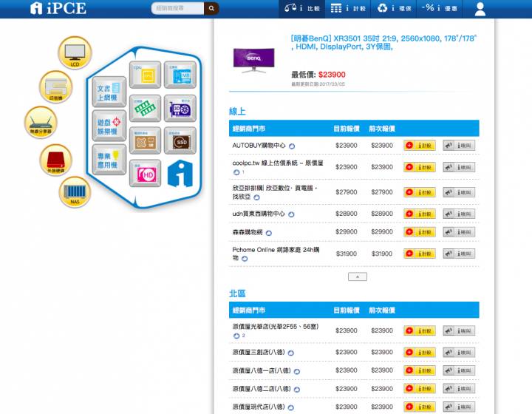Click i映叫 for Pchome Online row
Image resolution: width=532 pixels, height=414 pixels.
pyautogui.click(x=459, y=254)
